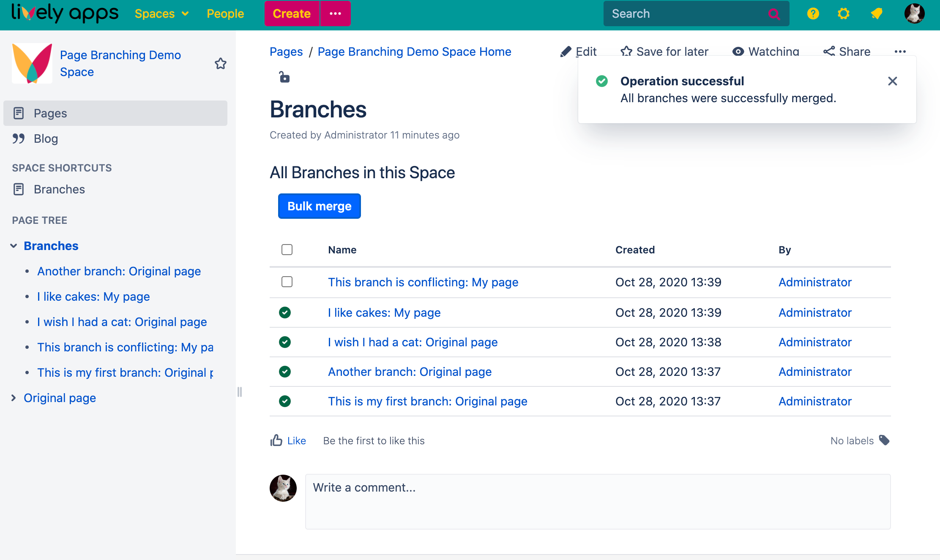Open the create-more ellipsis button
The width and height of the screenshot is (940, 560).
336,14
